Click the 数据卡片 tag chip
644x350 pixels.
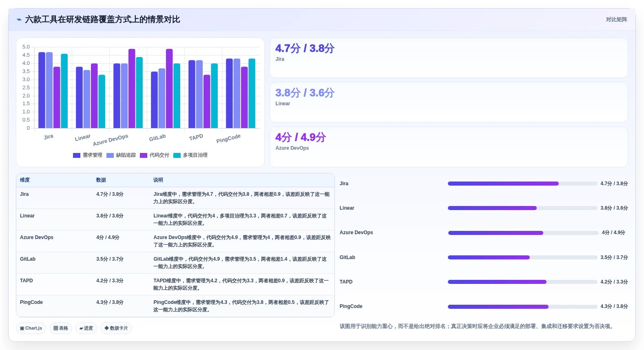click(x=116, y=328)
